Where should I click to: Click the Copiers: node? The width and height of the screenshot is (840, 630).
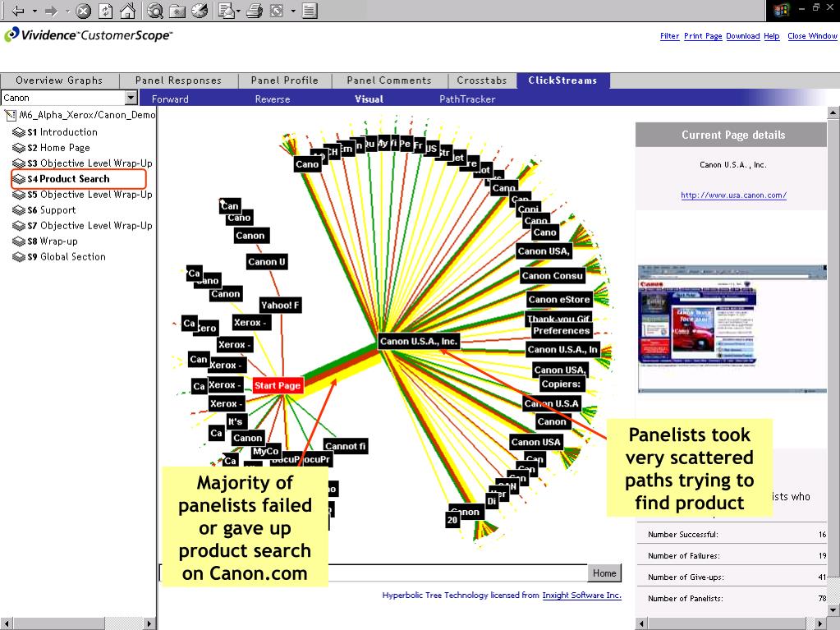pos(561,384)
